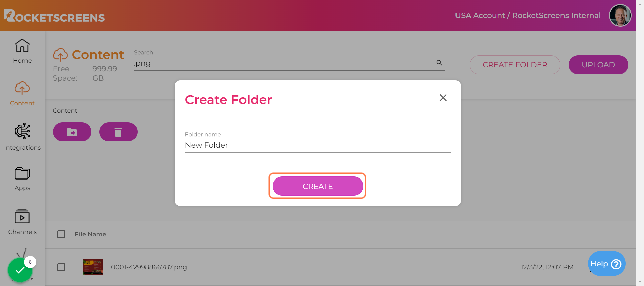This screenshot has width=644, height=286.
Task: Open the 0001-42998866787.png thumbnail
Action: click(93, 267)
